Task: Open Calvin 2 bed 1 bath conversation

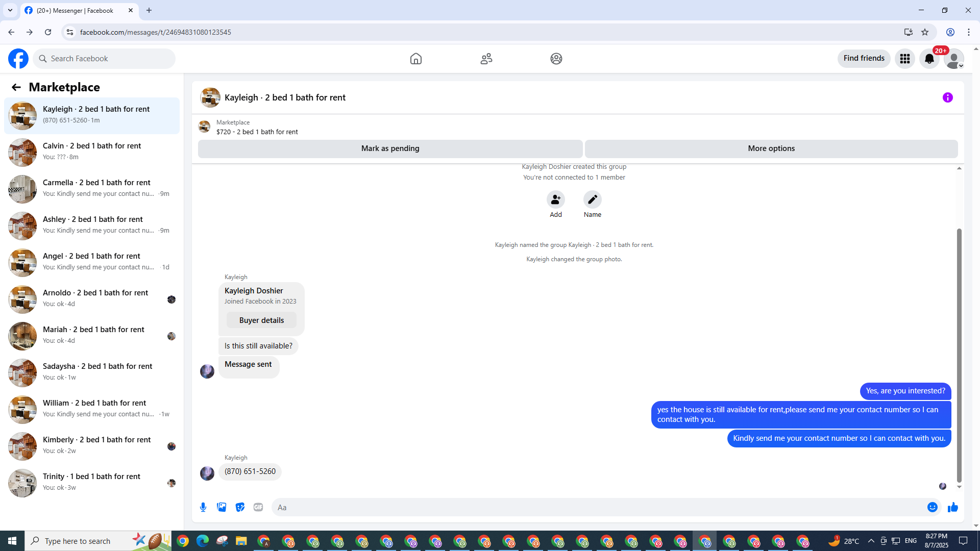Action: (92, 153)
